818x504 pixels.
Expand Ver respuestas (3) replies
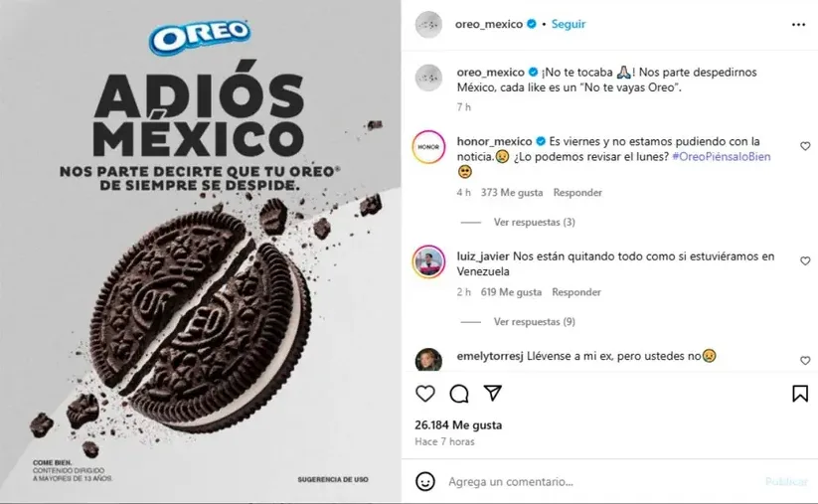[534, 223]
